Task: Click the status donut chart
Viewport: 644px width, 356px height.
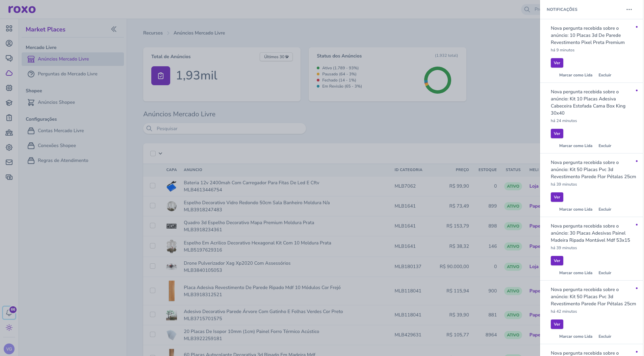Action: point(437,80)
